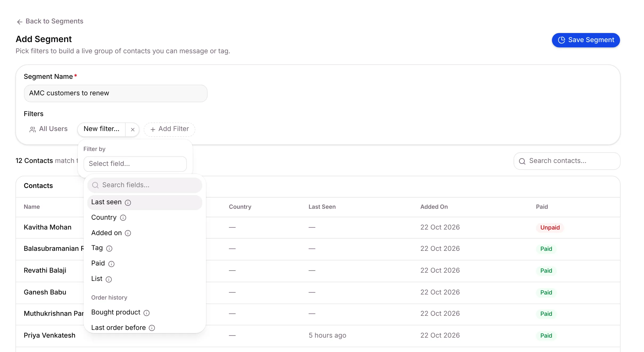
Task: Click the back arrow icon
Action: (x=19, y=22)
